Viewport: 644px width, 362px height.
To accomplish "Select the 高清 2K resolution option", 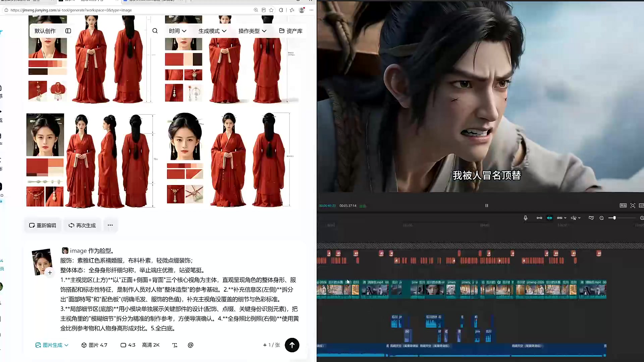I will tap(151, 345).
